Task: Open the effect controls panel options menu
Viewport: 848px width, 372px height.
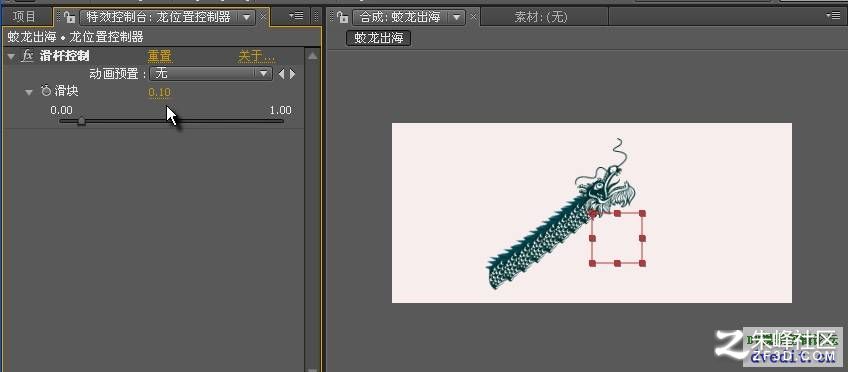Action: pos(296,16)
